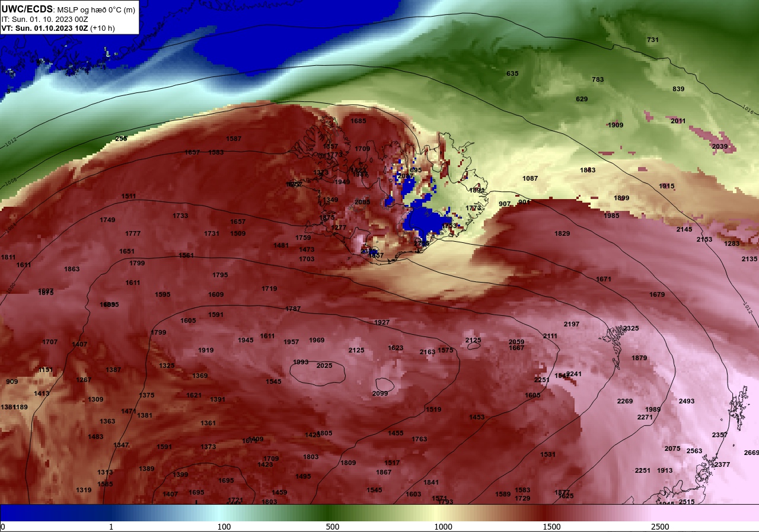The width and height of the screenshot is (759, 532).
Task: Click the map value 2145
Action: (x=684, y=229)
